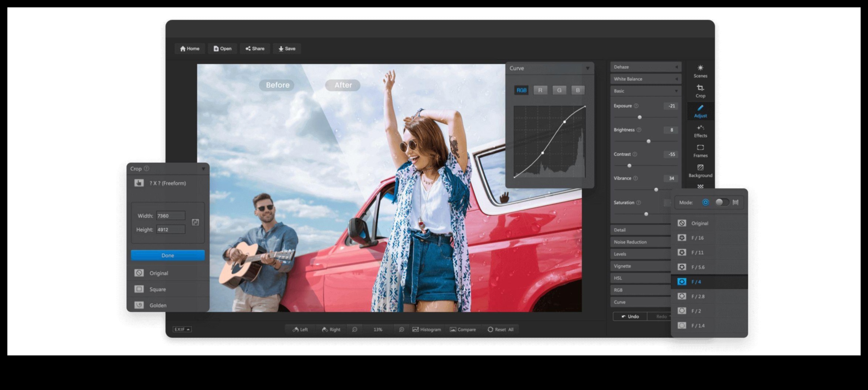The image size is (868, 390).
Task: Click Compare in bottom toolbar
Action: [463, 329]
